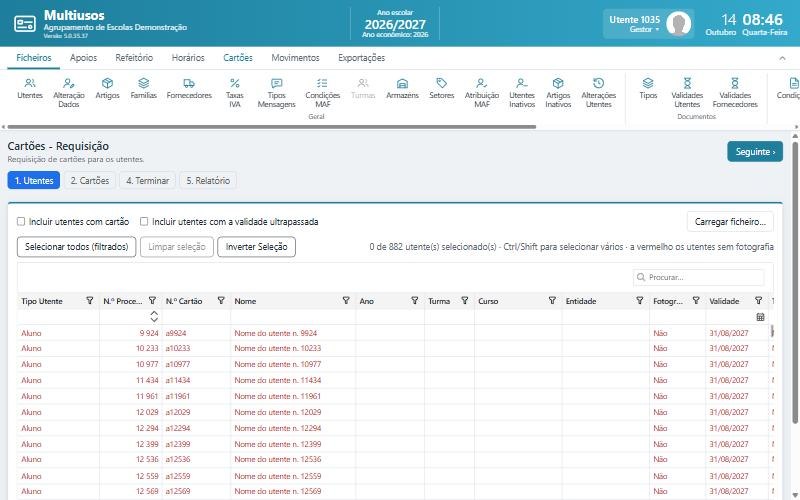The width and height of the screenshot is (800, 500).
Task: Click Carregar ficheiro button
Action: [x=730, y=222]
